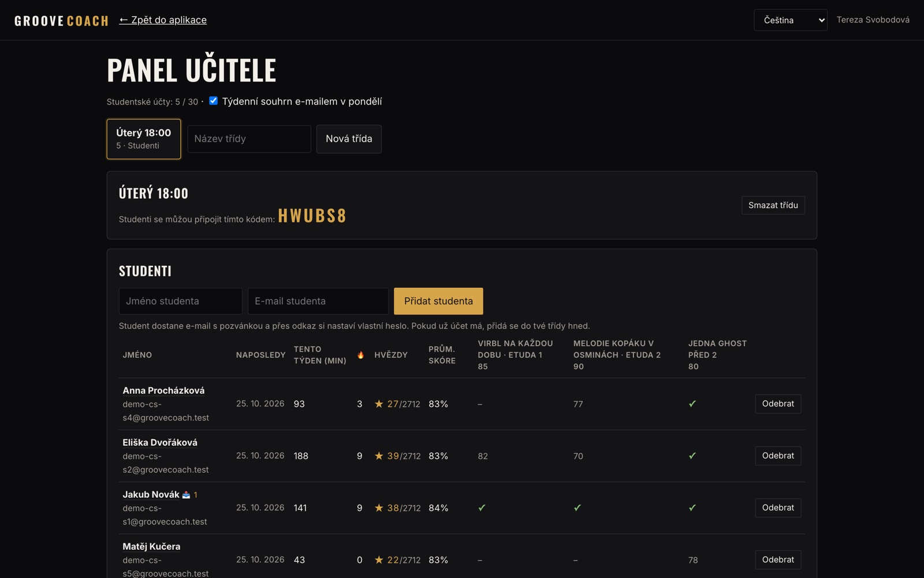
Task: Remove Anna Procházková with Odebrat
Action: (778, 404)
